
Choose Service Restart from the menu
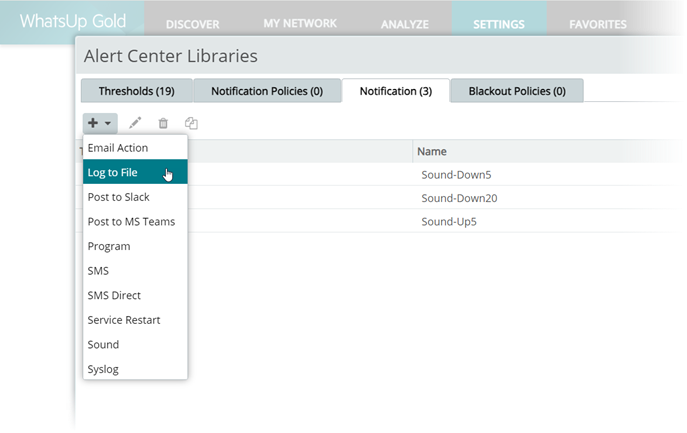(x=135, y=319)
